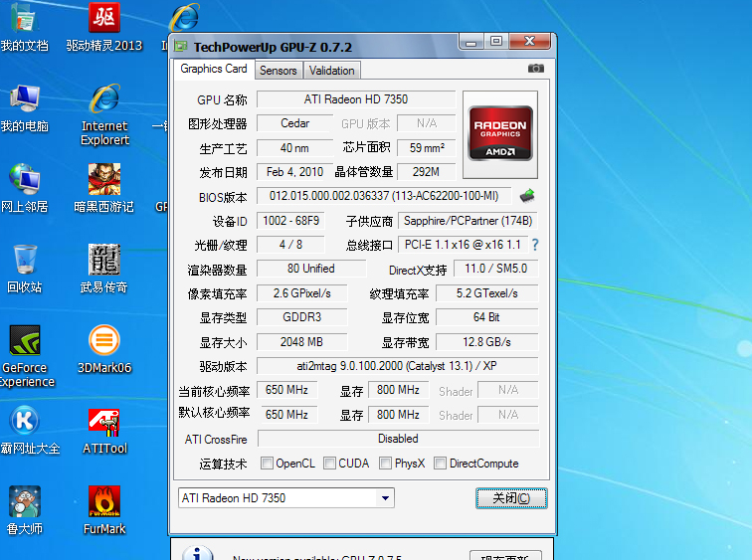
Task: Switch to the Graphics Card tab
Action: [214, 69]
